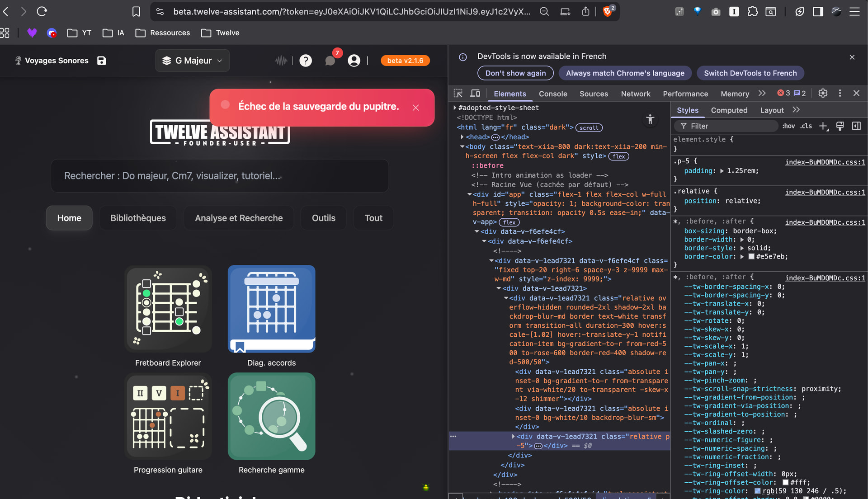The width and height of the screenshot is (868, 499).
Task: Click Switch DevTools to French button
Action: [x=750, y=73]
